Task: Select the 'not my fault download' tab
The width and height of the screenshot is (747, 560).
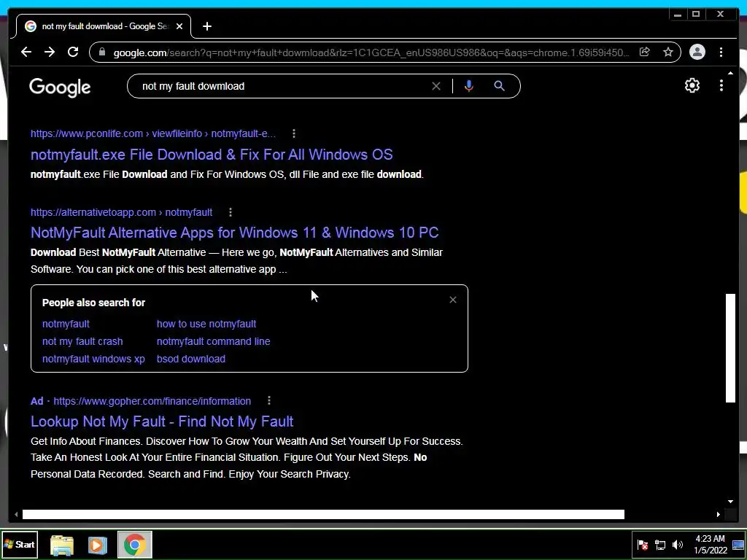Action: point(104,26)
